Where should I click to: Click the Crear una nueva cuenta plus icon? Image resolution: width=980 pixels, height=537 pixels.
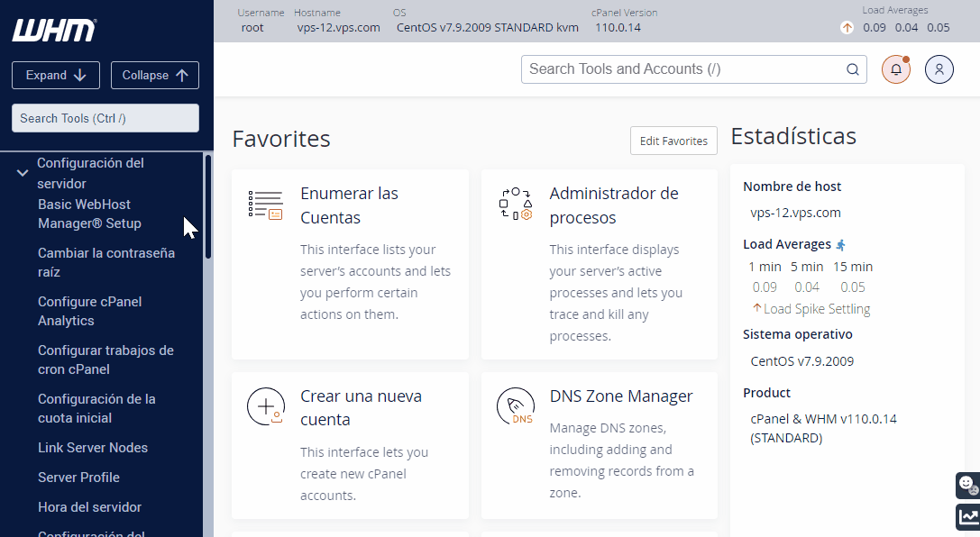[x=266, y=406]
